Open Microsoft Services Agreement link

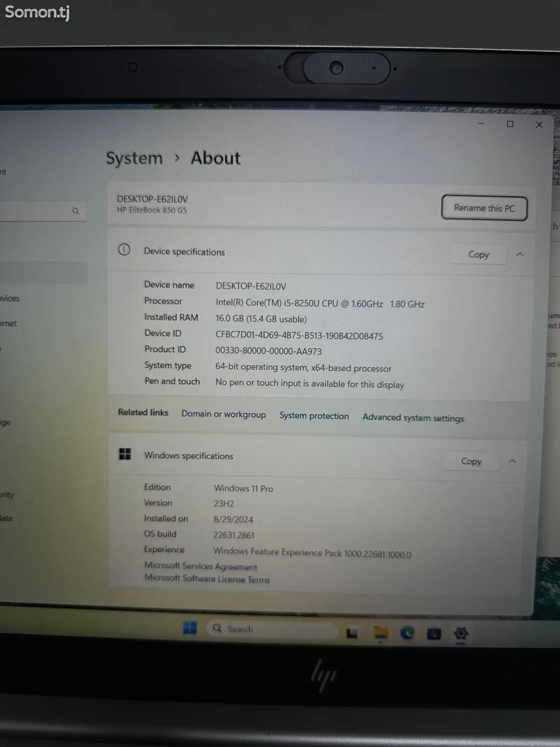[201, 566]
